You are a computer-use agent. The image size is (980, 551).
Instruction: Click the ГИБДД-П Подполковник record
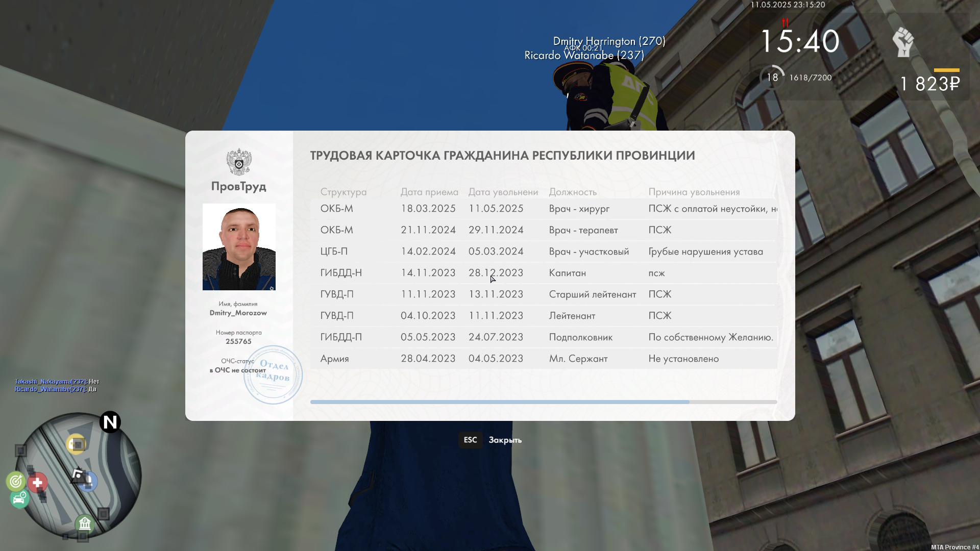(x=543, y=337)
